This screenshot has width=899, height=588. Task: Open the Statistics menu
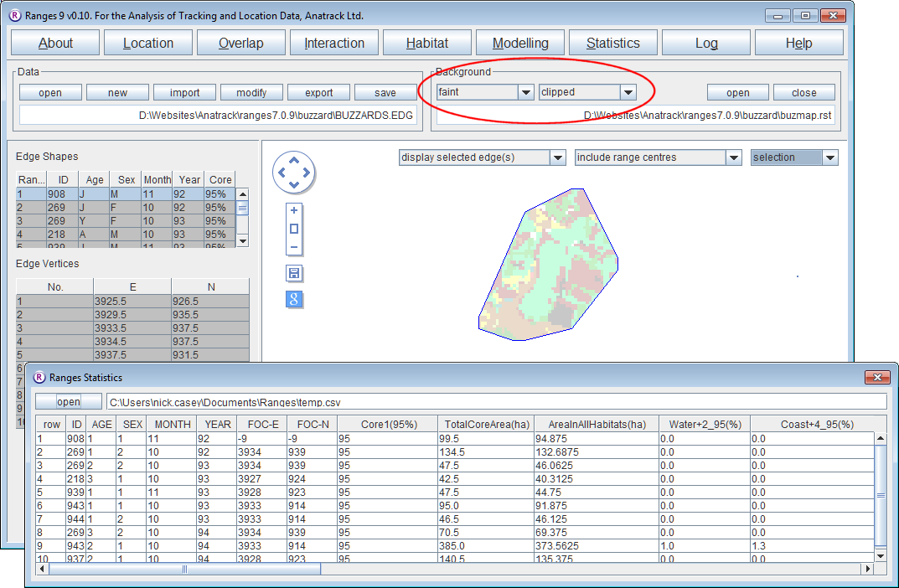(612, 44)
